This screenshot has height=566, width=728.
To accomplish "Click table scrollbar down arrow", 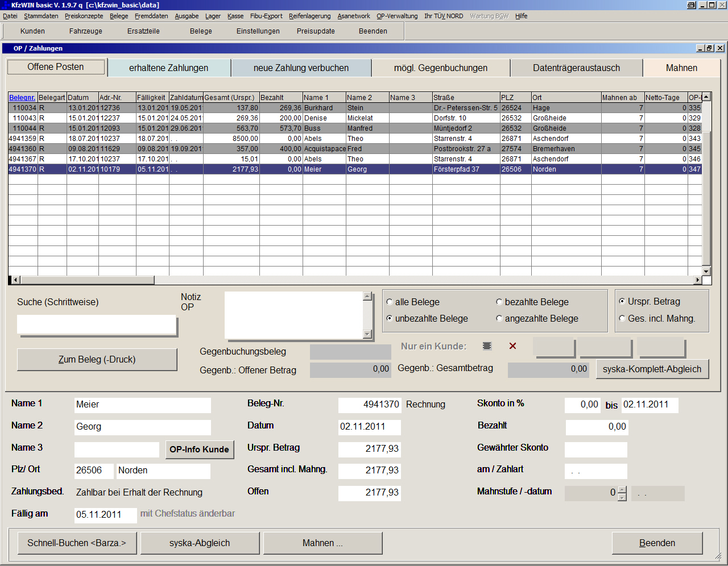I will pos(706,271).
